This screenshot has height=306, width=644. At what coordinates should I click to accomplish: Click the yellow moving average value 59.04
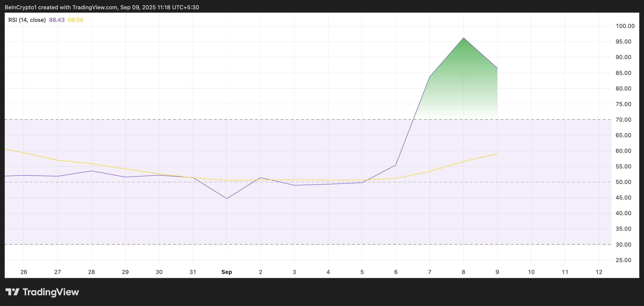[x=75, y=20]
